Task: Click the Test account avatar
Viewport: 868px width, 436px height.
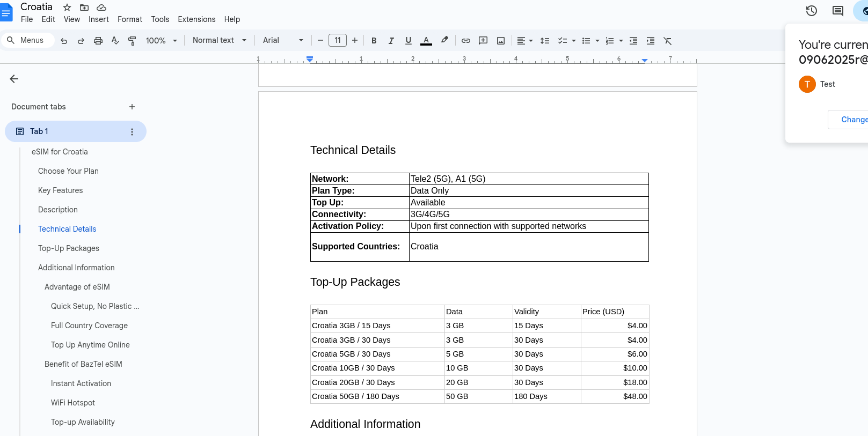Action: pos(807,84)
